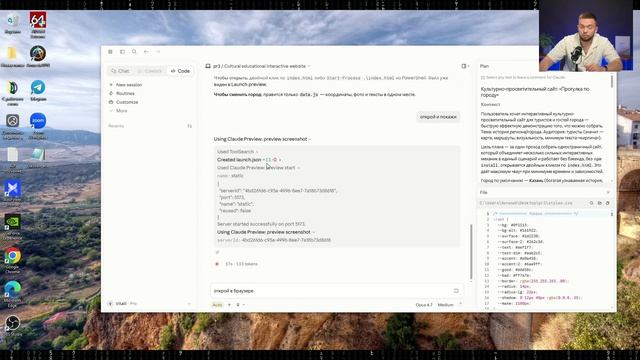Expand the second Using Claude Preview screenshot line
This screenshot has width=640, height=360.
(266, 232)
